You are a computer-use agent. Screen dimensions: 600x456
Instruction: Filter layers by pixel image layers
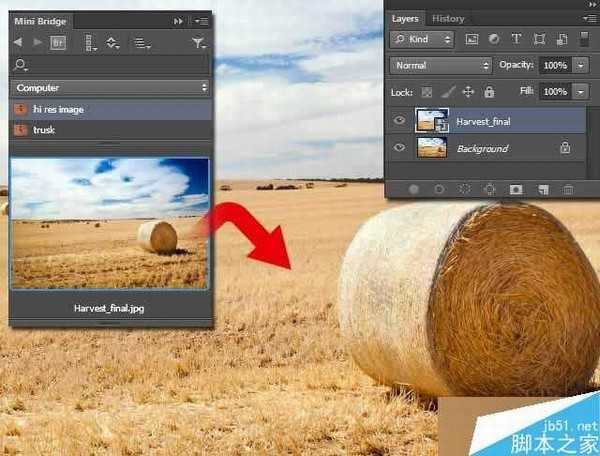pyautogui.click(x=472, y=39)
